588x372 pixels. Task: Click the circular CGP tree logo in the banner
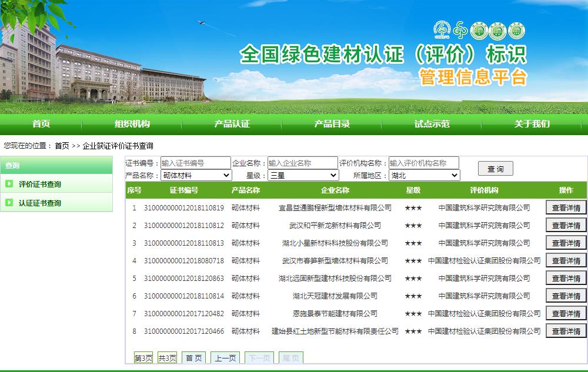441,29
